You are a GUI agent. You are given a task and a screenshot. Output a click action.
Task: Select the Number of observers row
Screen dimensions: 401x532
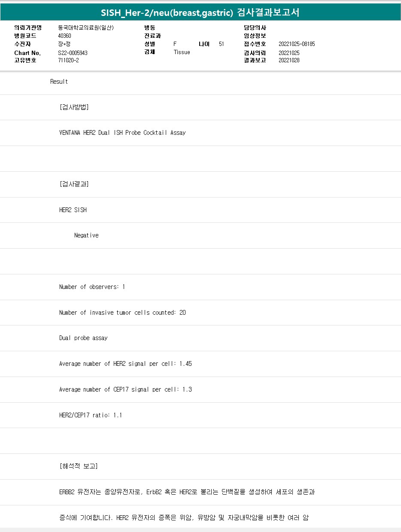tap(92, 287)
